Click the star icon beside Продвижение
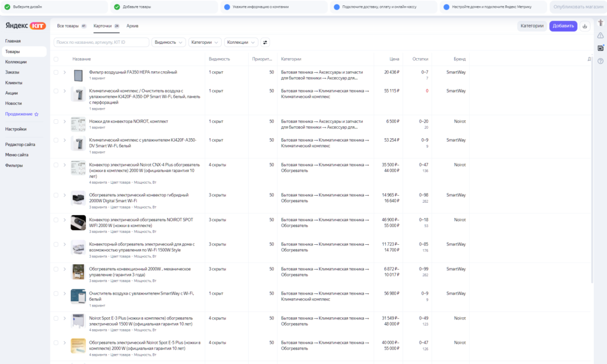This screenshot has width=607, height=364. pyautogui.click(x=36, y=114)
